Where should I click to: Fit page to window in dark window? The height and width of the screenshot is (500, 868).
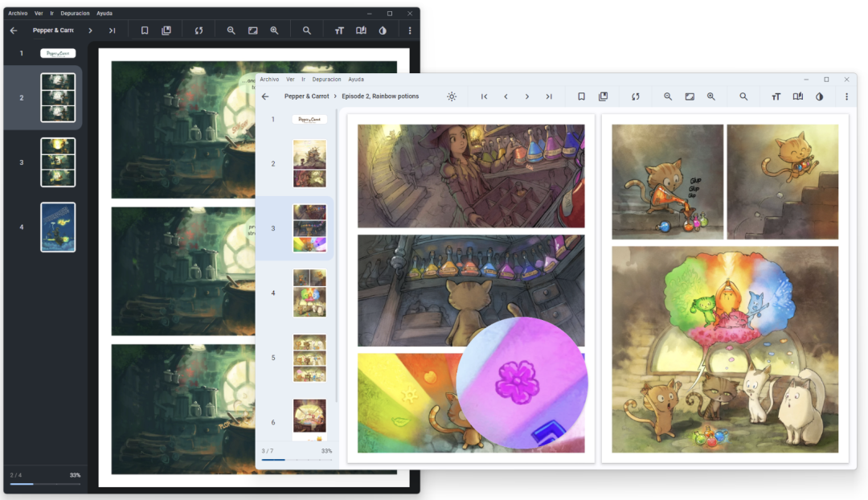[253, 31]
